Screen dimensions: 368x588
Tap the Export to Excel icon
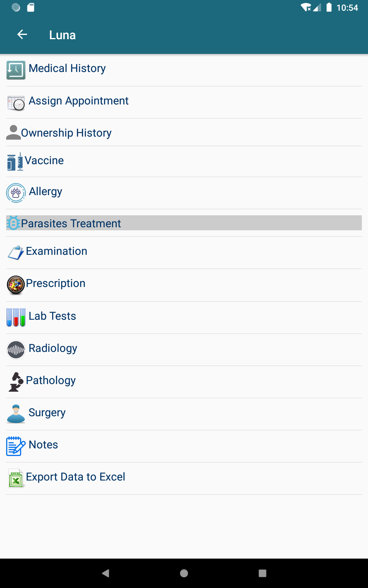16,478
